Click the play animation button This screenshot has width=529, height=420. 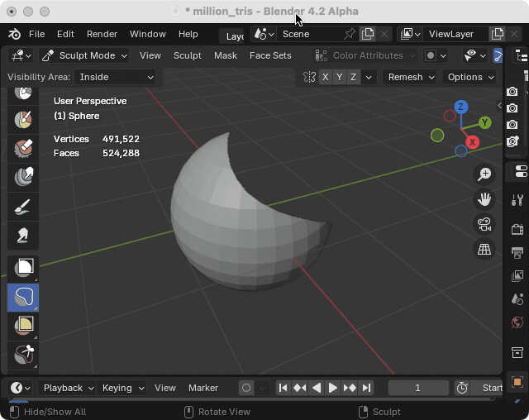[332, 388]
